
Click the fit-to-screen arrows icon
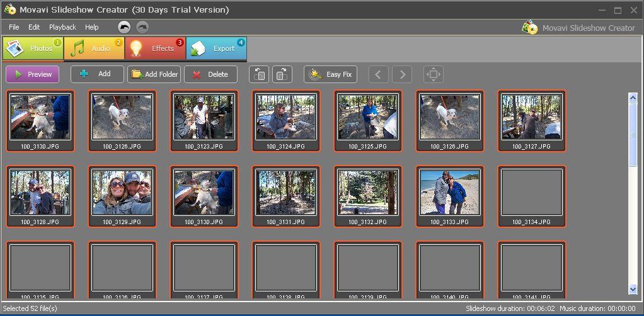(x=433, y=74)
